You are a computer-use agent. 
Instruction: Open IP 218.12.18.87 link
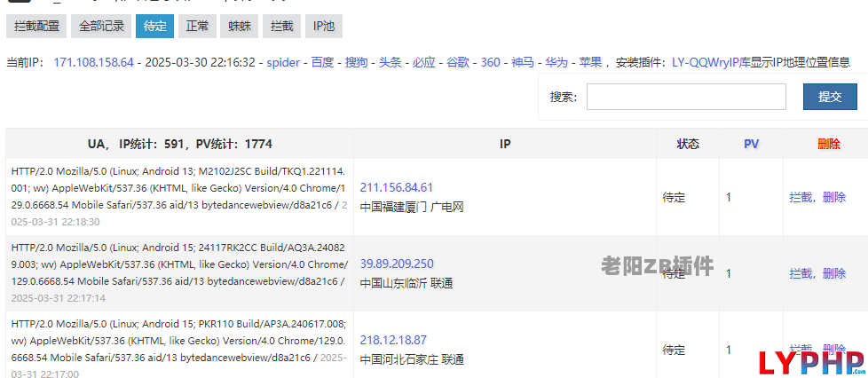point(393,340)
